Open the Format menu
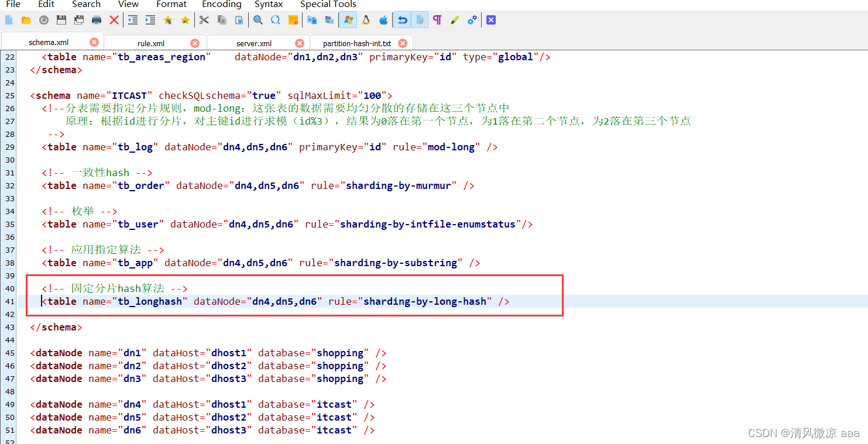Viewport: 868px width, 444px height. [171, 4]
